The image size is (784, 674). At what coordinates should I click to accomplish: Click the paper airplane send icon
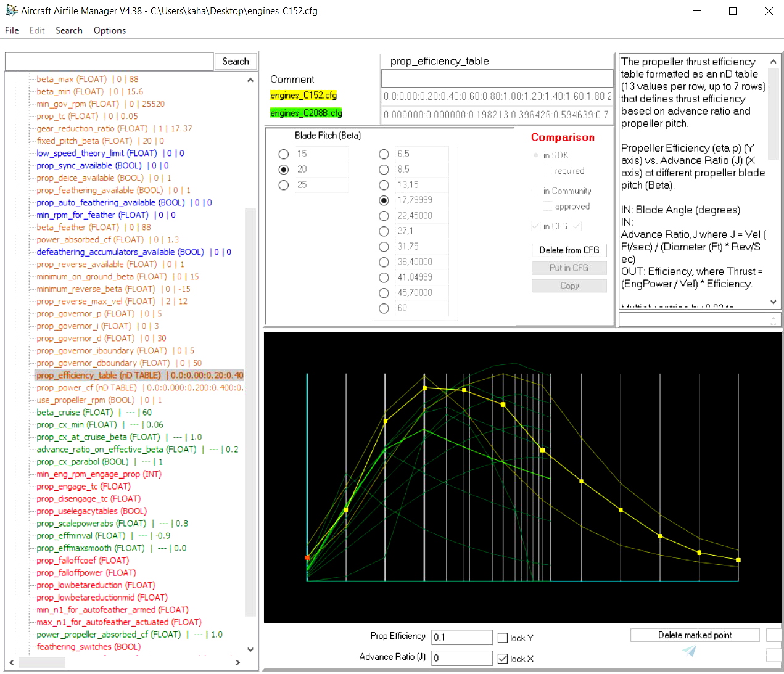pyautogui.click(x=689, y=651)
